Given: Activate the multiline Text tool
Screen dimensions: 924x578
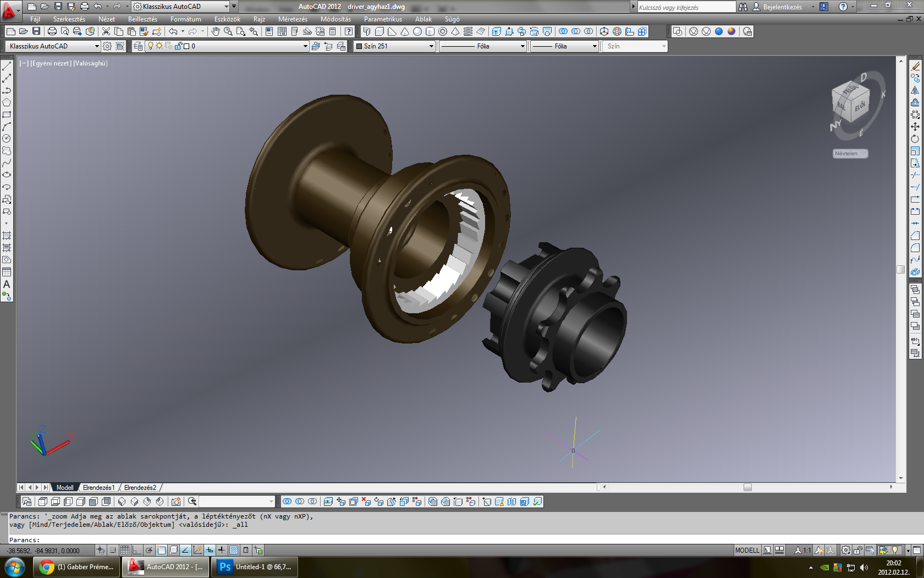Looking at the screenshot, I should [x=7, y=285].
